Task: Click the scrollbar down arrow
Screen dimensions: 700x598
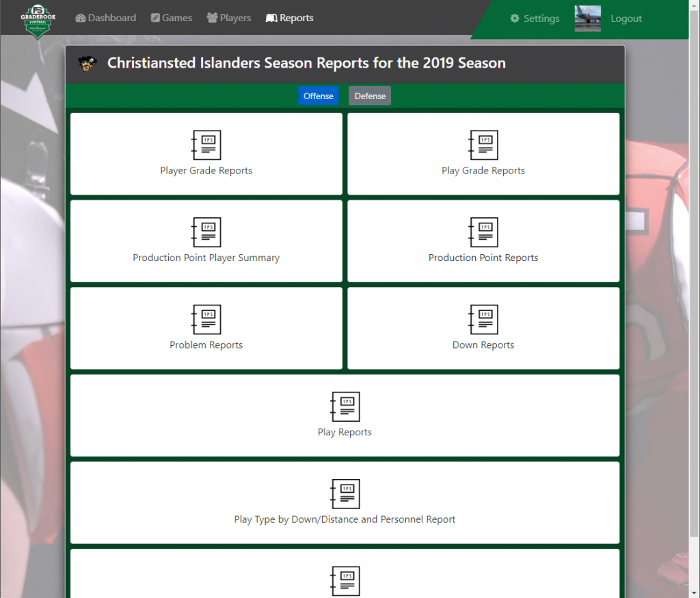Action: tap(695, 593)
